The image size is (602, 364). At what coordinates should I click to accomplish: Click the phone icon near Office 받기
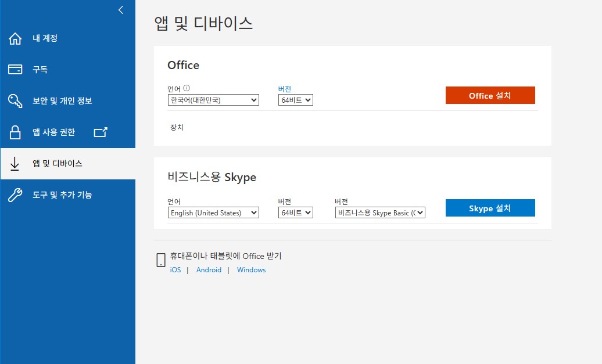coord(161,260)
